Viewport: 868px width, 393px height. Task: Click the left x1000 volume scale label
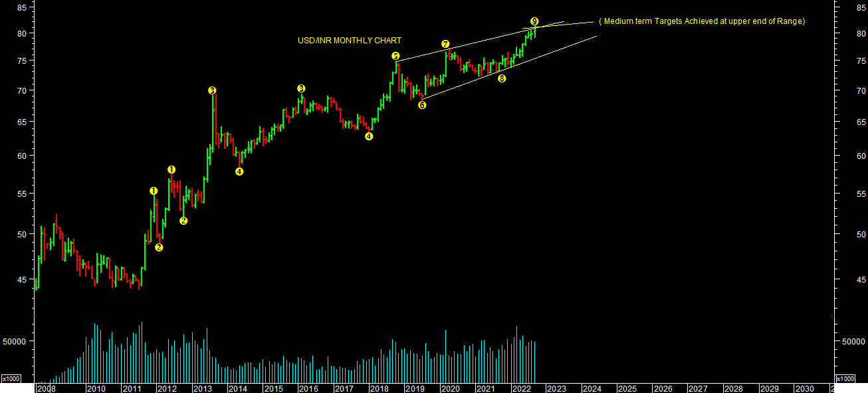(x=11, y=378)
